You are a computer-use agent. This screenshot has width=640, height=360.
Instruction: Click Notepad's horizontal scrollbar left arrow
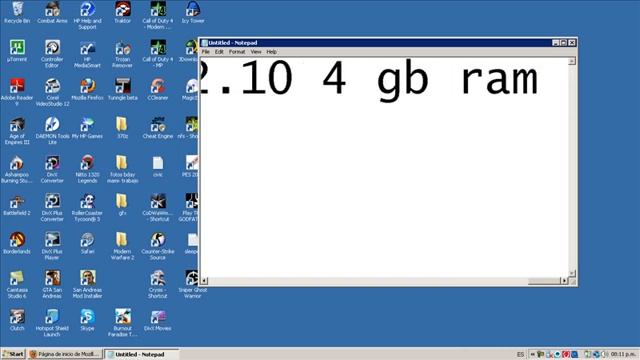(204, 281)
